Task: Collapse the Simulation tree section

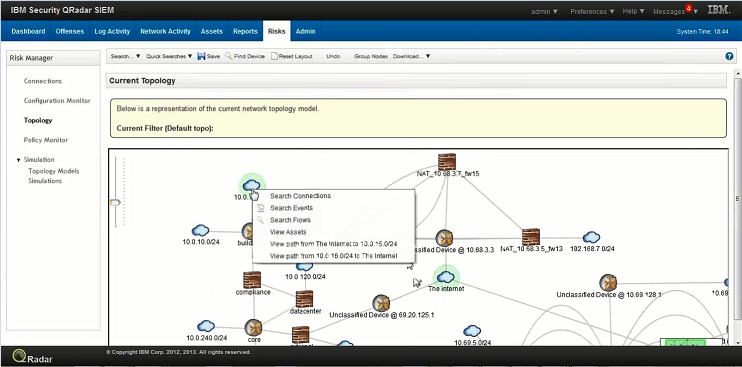Action: [18, 160]
